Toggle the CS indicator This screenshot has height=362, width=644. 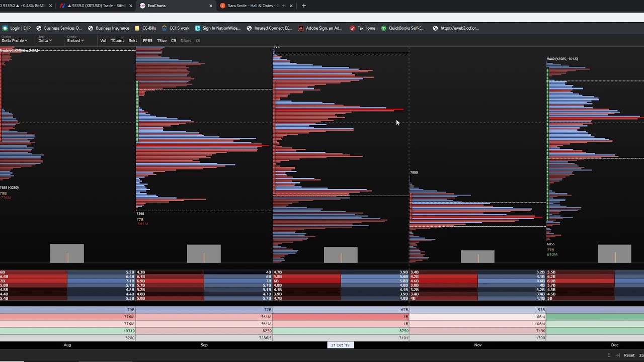(x=174, y=40)
